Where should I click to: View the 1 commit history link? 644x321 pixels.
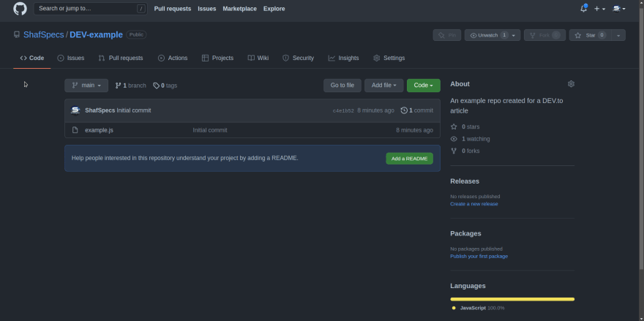tap(417, 110)
